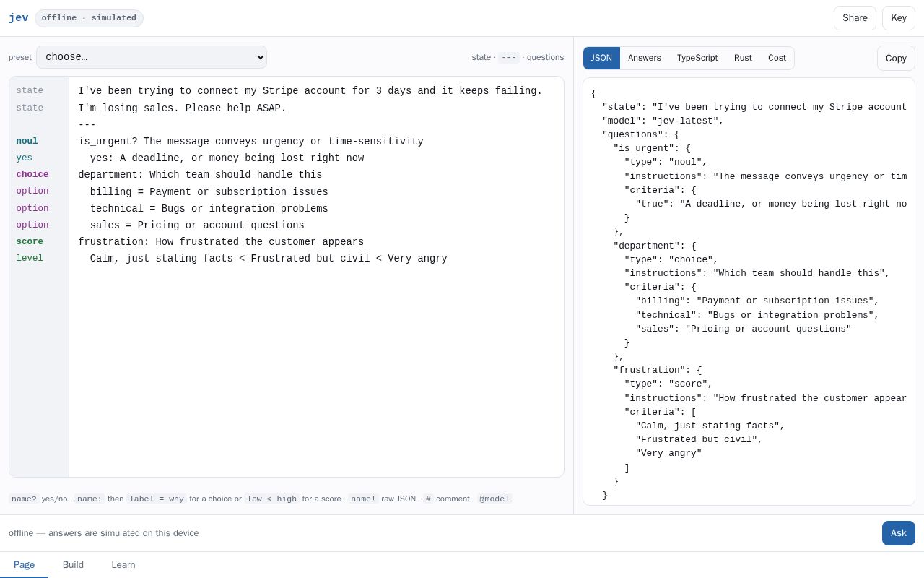This screenshot has height=578, width=924.
Task: Click the 'technical = Bugs' option line
Action: 209,209
